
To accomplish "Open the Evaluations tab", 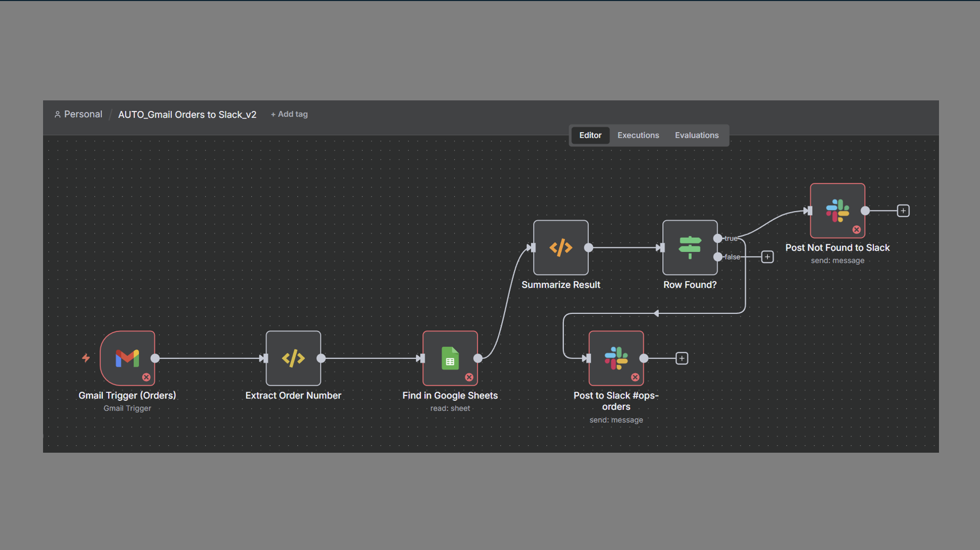I will coord(696,135).
